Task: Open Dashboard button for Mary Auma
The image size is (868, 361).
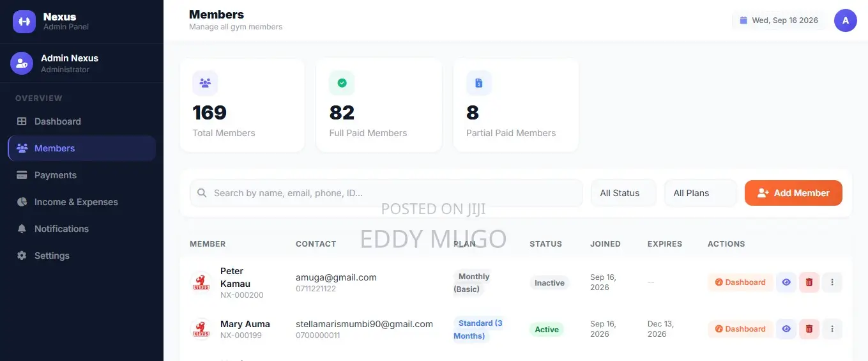Action: point(740,329)
